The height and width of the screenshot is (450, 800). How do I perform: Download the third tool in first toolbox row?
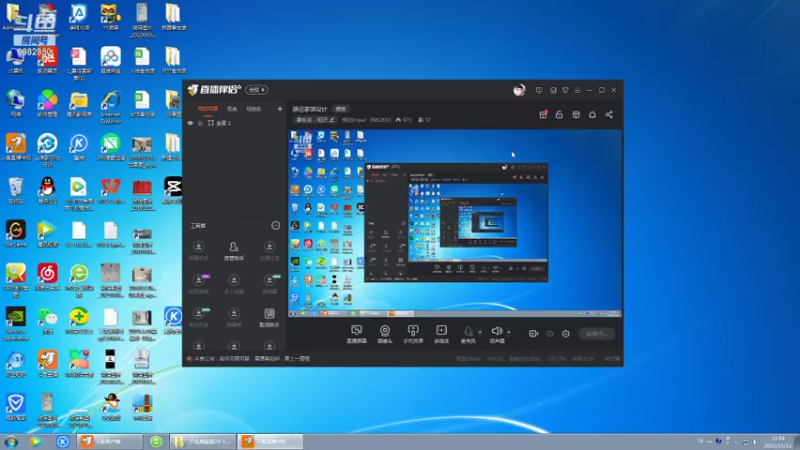point(269,251)
